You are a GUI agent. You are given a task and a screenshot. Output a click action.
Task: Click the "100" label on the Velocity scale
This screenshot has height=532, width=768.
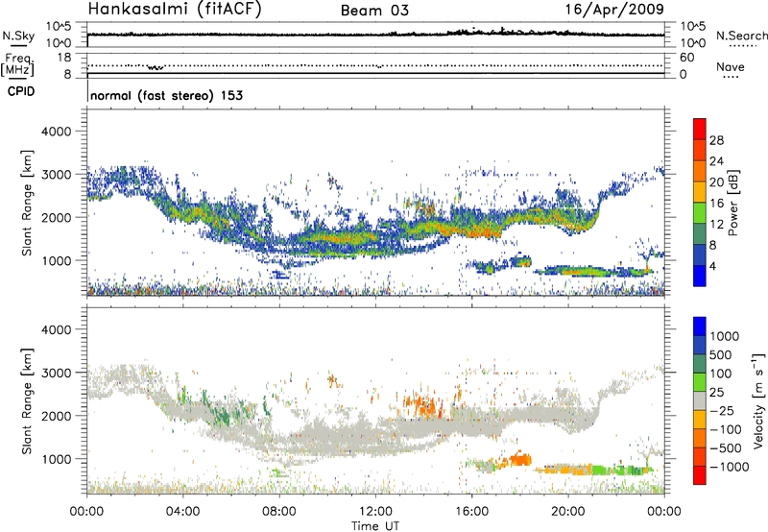pos(721,374)
